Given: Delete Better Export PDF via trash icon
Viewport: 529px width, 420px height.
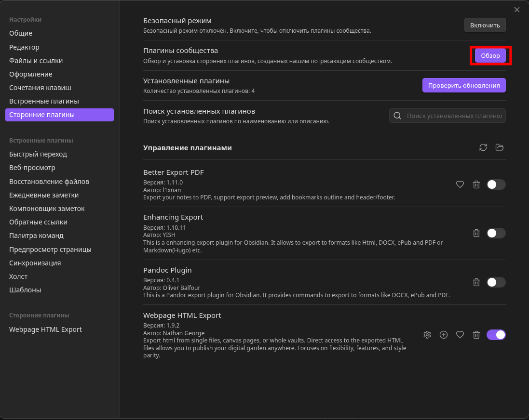Looking at the screenshot, I should 476,184.
